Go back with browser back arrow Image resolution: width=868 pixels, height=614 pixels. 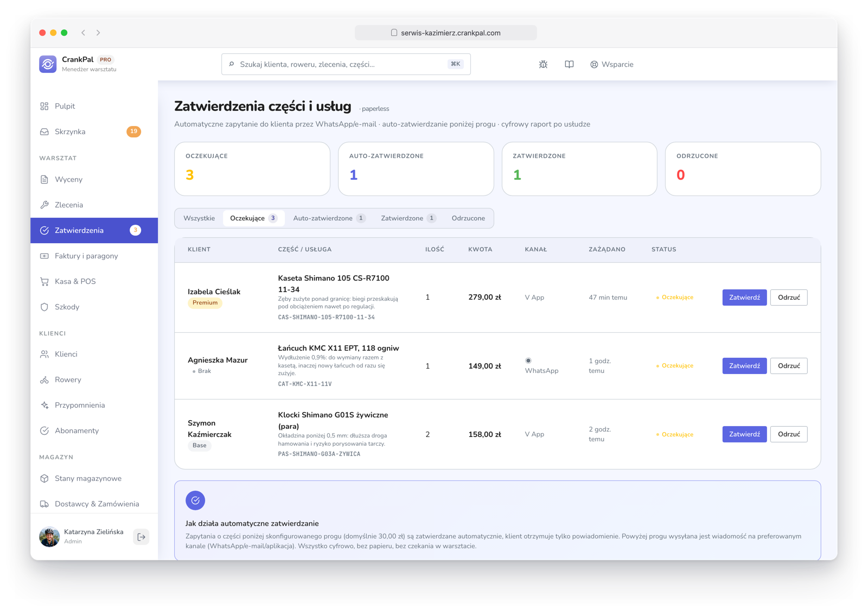pyautogui.click(x=83, y=33)
